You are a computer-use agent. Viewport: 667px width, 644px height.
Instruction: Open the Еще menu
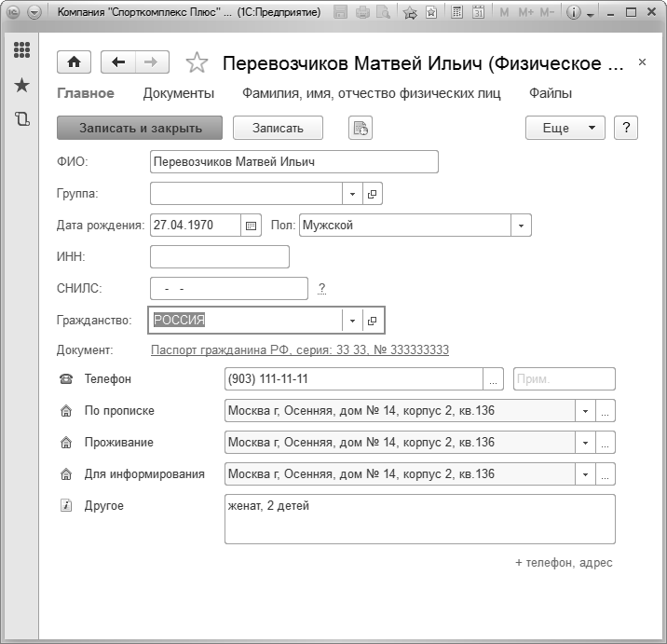coord(565,128)
